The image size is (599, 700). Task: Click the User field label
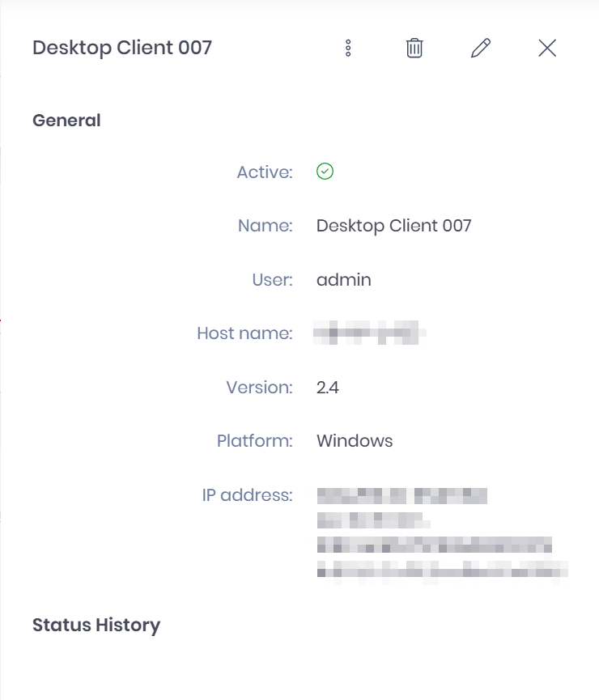click(x=272, y=279)
